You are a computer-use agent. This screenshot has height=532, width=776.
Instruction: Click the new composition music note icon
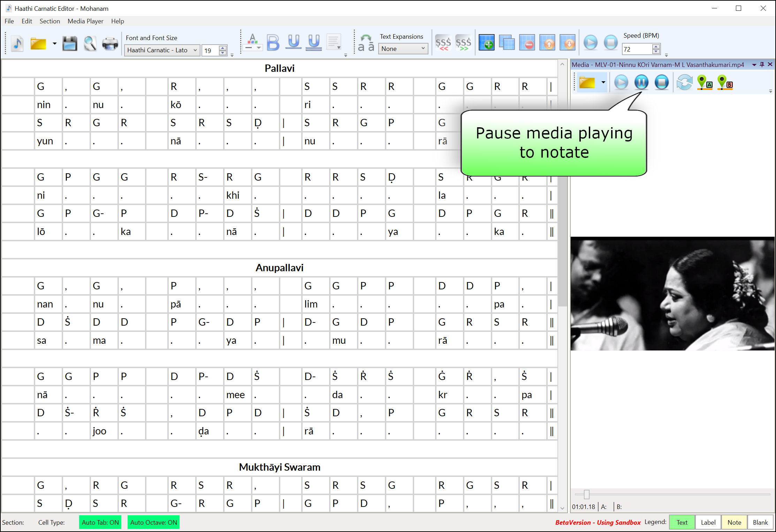click(17, 44)
